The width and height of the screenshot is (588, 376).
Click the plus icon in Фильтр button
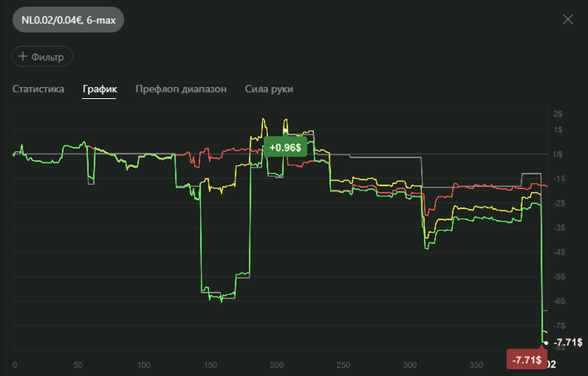pos(23,56)
